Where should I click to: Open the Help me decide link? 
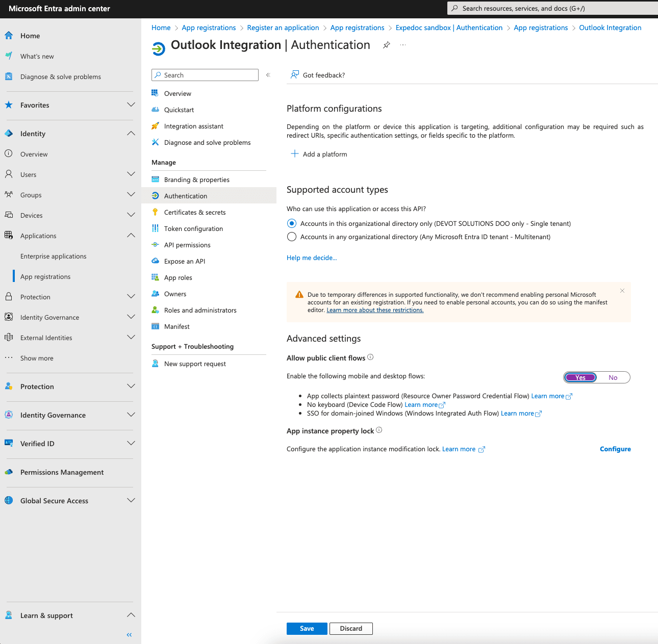tap(312, 257)
